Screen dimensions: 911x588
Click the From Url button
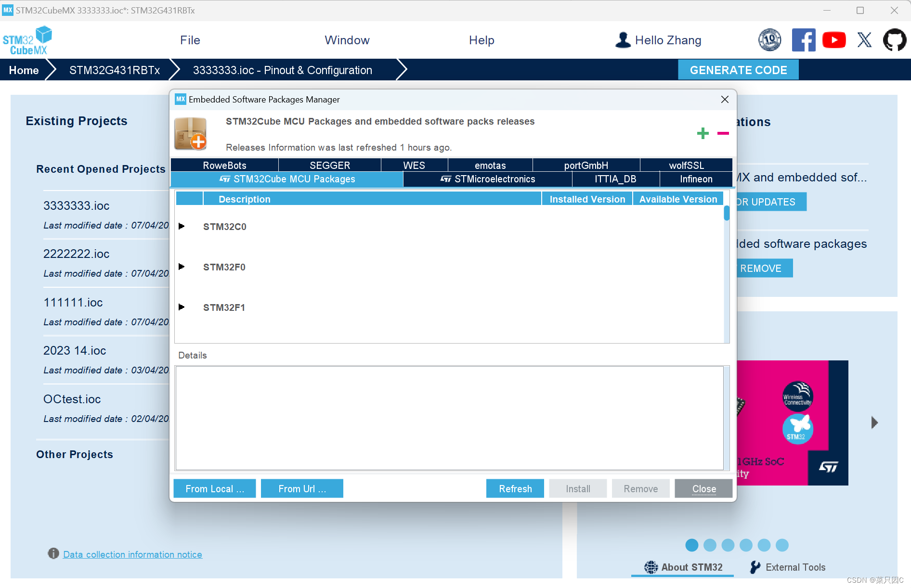[302, 488]
